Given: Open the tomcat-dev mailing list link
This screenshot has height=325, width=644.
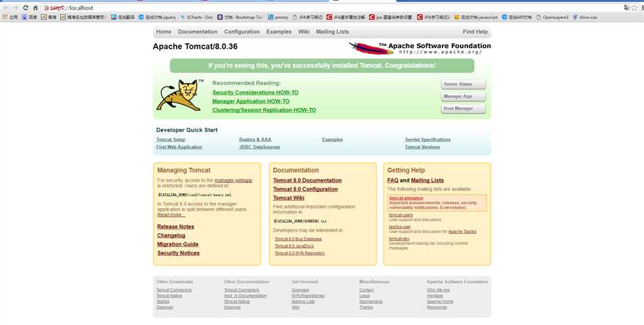Looking at the screenshot, I should point(399,239).
